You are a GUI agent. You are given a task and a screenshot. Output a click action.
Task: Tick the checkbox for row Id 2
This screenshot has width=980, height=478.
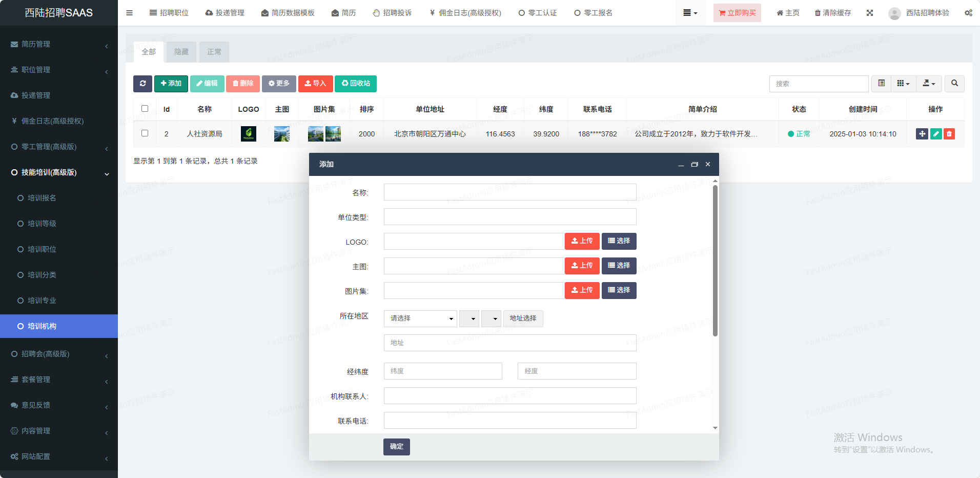145,133
